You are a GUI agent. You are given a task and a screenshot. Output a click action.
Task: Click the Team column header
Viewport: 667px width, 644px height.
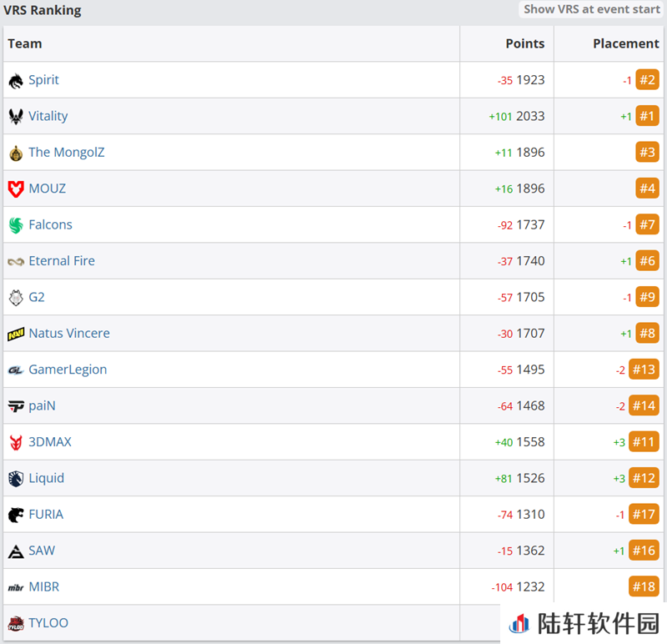tap(25, 43)
